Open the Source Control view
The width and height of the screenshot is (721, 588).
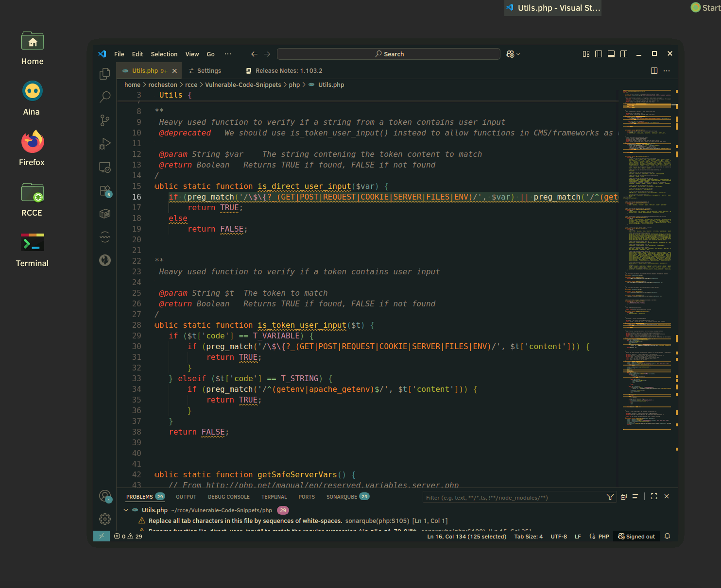(x=104, y=120)
